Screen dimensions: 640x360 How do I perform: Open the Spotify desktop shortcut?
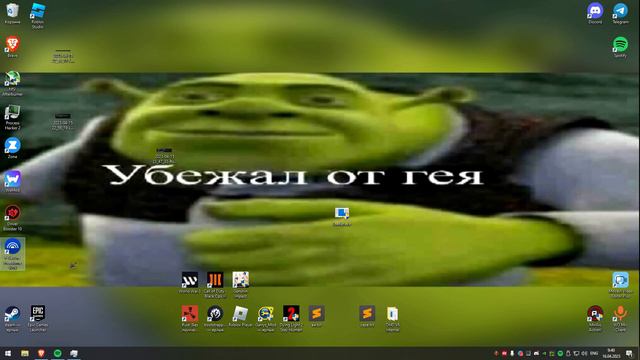coord(620,47)
